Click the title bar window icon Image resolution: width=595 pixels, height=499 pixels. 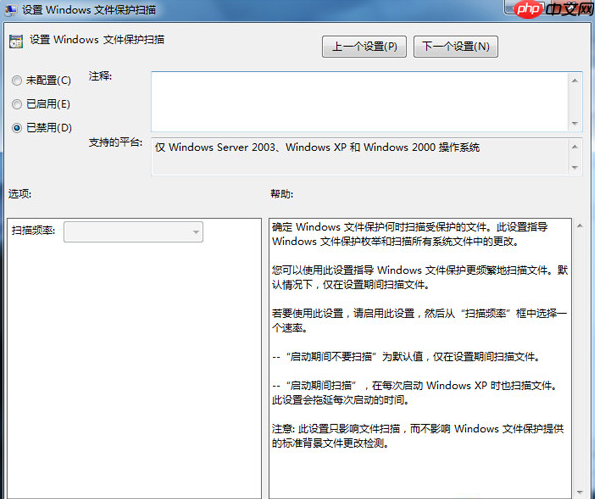[x=10, y=9]
